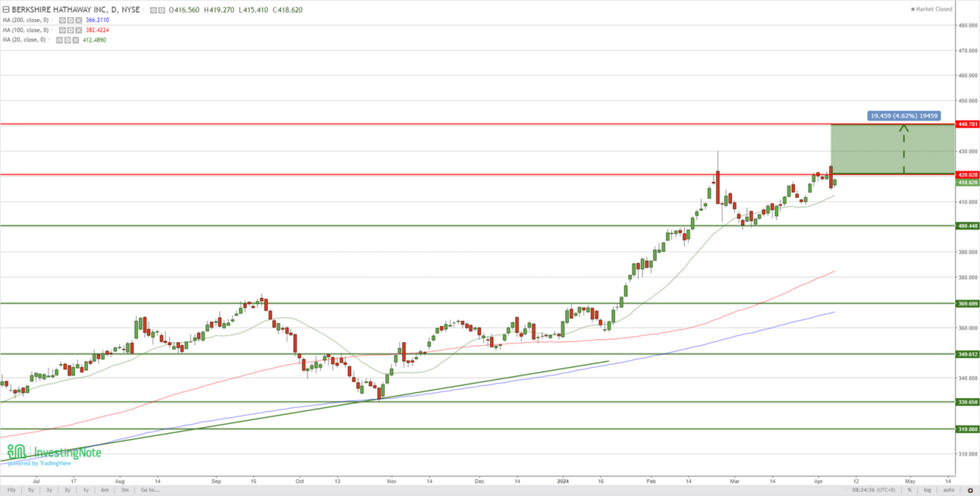Set chart range to 1y
980x496 pixels.
coord(86,490)
